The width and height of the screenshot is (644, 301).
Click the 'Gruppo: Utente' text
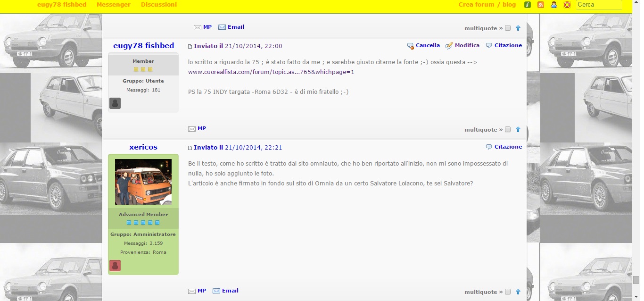click(x=143, y=81)
